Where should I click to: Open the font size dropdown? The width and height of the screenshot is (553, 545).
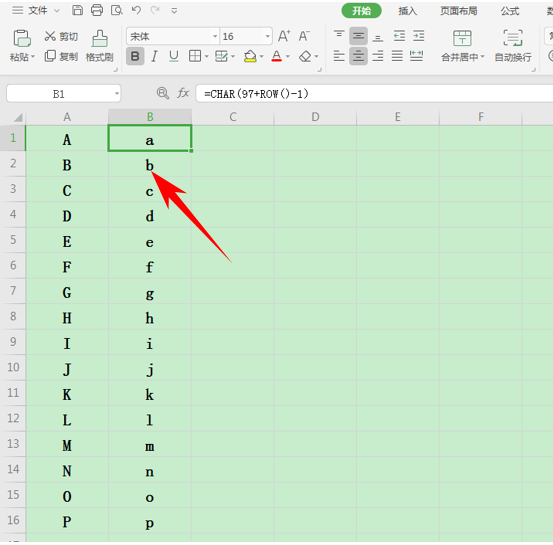point(267,36)
